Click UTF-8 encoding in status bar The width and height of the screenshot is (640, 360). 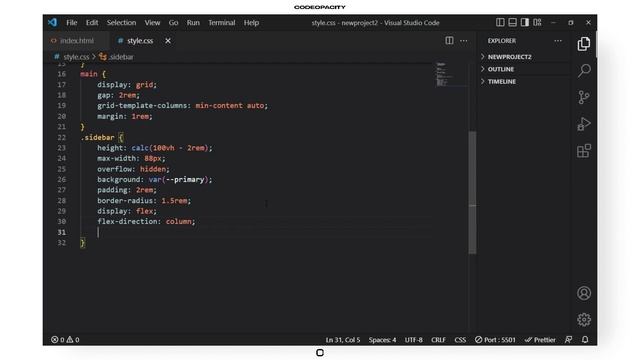(413, 340)
